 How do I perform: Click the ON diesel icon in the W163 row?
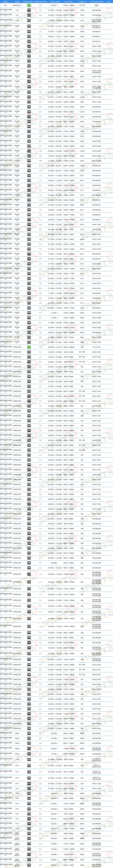pyautogui.click(x=29, y=323)
